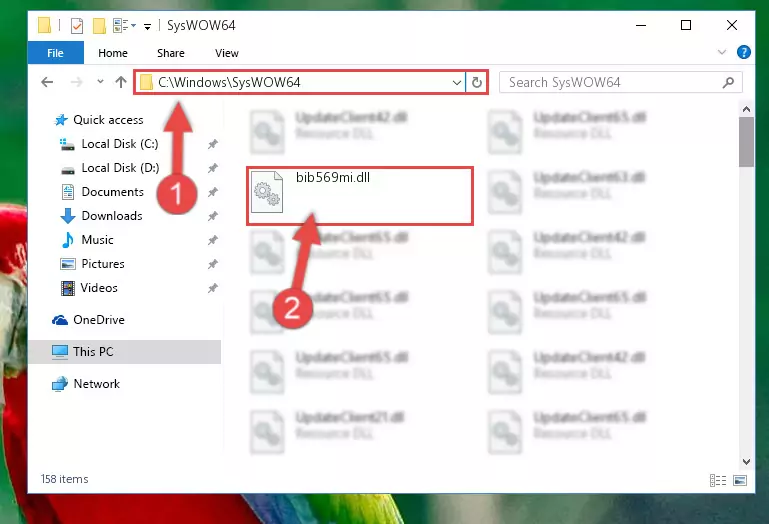Click the pin icon beside Videos
Image resolution: width=769 pixels, height=524 pixels.
[212, 288]
